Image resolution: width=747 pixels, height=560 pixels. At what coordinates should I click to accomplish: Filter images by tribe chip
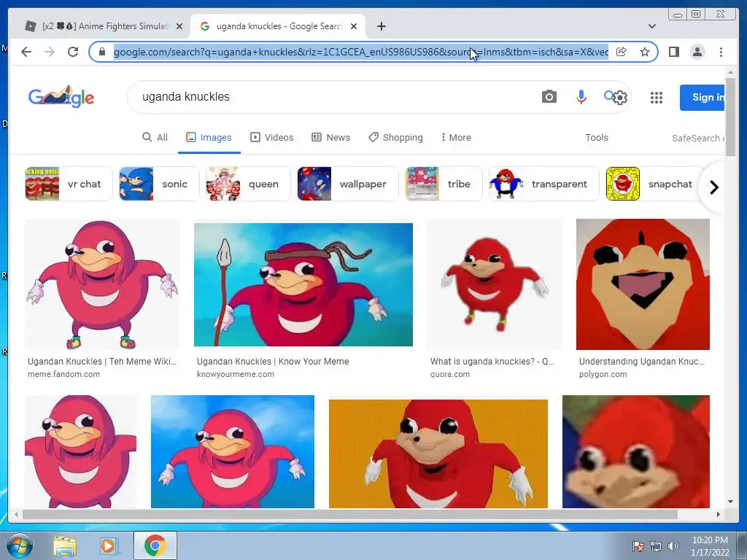[444, 184]
